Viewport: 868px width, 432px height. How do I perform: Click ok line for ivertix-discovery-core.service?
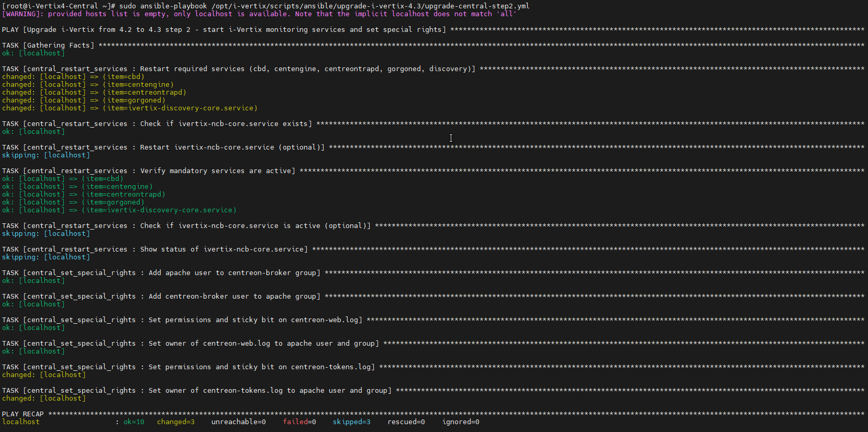119,210
